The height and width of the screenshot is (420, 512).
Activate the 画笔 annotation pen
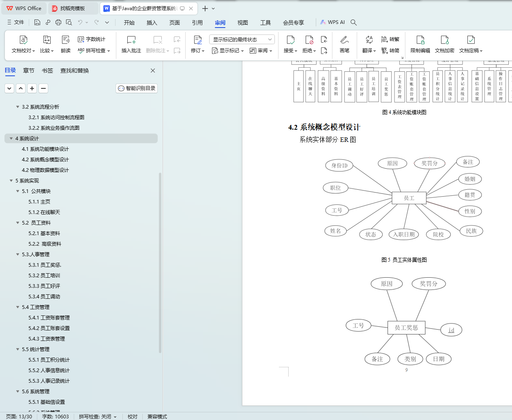coord(344,44)
